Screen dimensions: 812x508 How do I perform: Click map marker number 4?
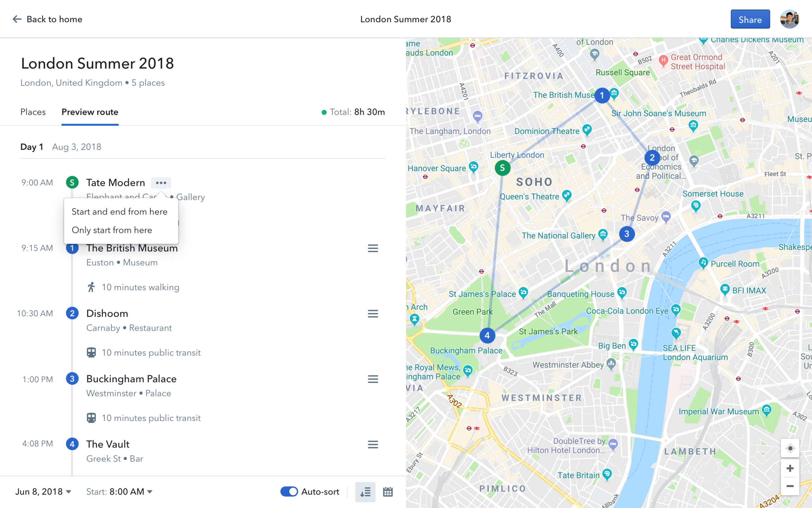pyautogui.click(x=487, y=335)
